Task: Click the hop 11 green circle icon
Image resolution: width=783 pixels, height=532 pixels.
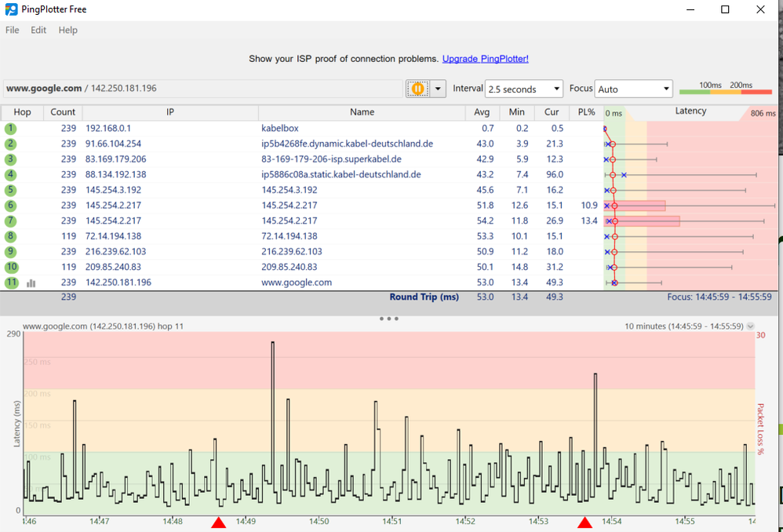Action: point(12,282)
